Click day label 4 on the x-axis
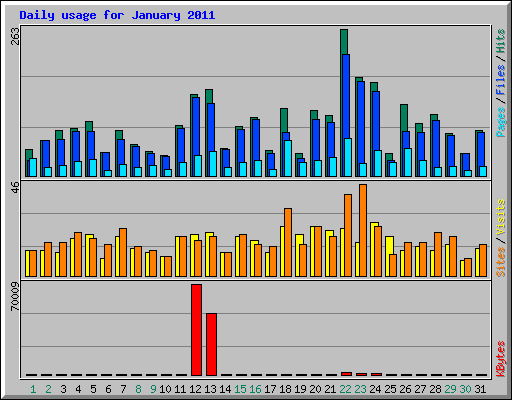512x400 pixels. [x=78, y=389]
